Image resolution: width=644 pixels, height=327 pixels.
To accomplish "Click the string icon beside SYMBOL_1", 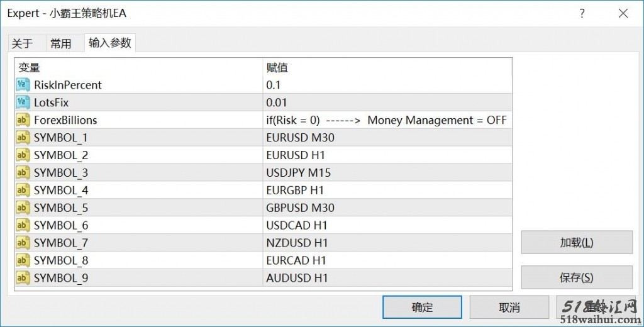I will click(23, 138).
